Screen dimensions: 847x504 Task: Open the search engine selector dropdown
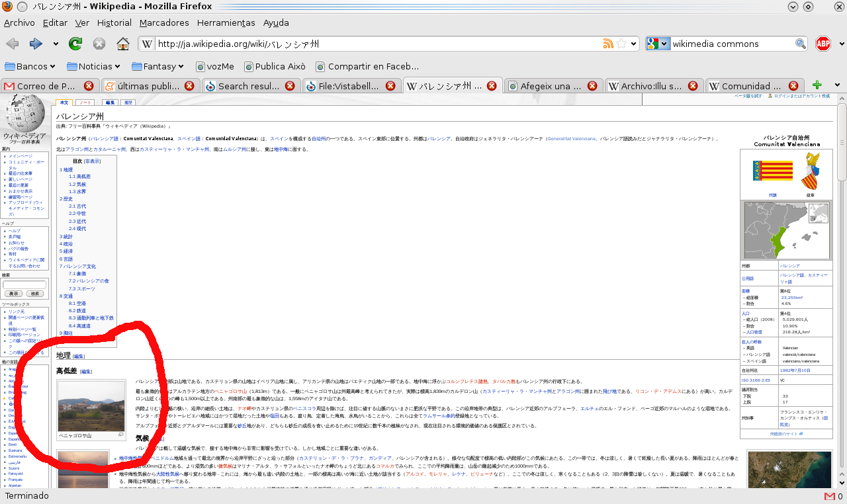click(x=658, y=44)
